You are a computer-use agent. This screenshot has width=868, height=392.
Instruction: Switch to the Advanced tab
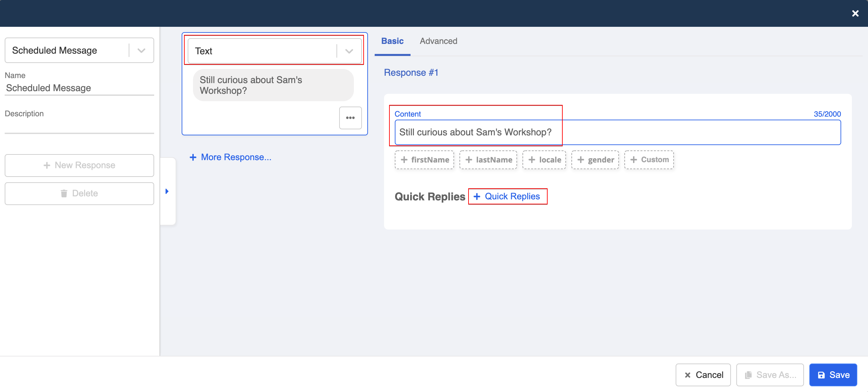tap(438, 41)
